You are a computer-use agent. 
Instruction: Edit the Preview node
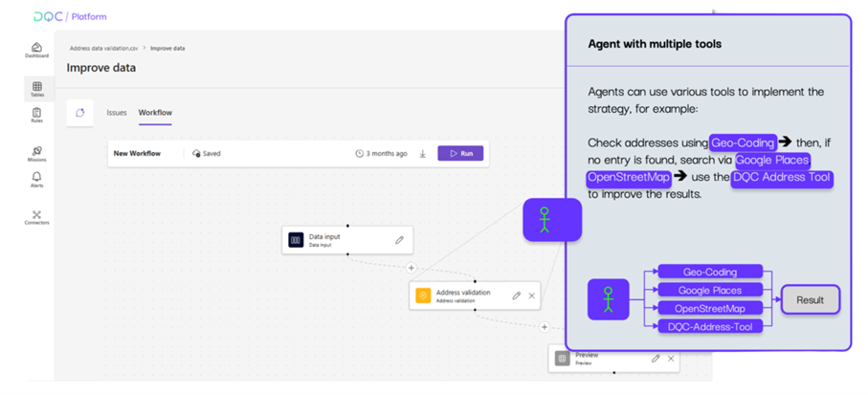[x=656, y=359]
